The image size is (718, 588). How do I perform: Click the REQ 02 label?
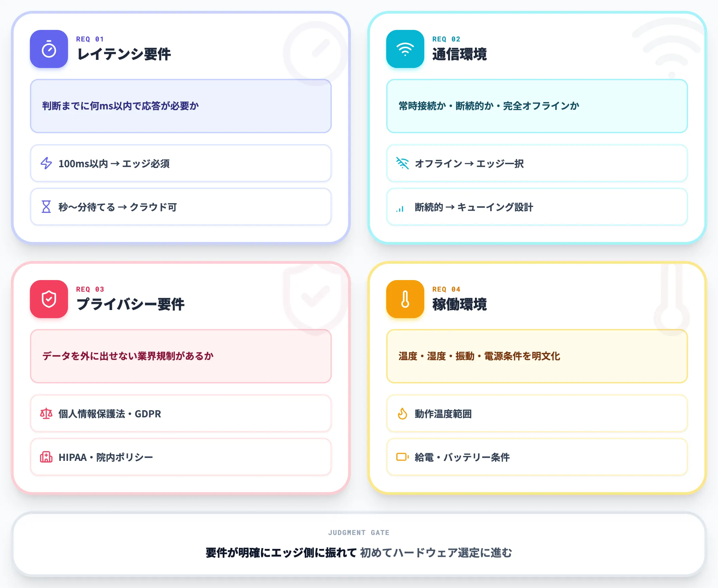446,39
